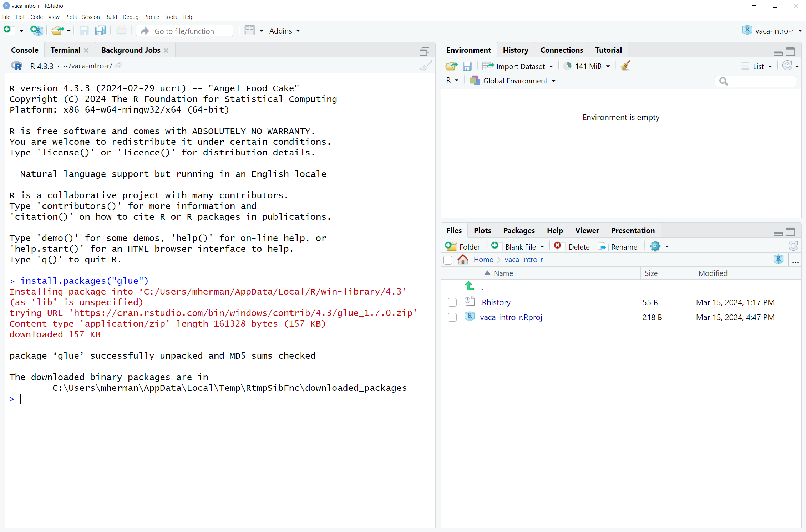Switch to the Packages tab
The width and height of the screenshot is (806, 532).
518,230
